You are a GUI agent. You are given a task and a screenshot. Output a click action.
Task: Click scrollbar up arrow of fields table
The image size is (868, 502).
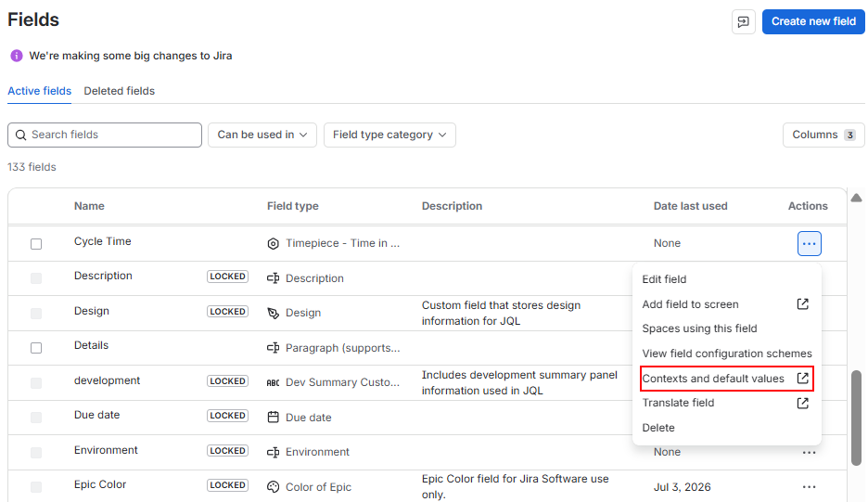[x=856, y=198]
